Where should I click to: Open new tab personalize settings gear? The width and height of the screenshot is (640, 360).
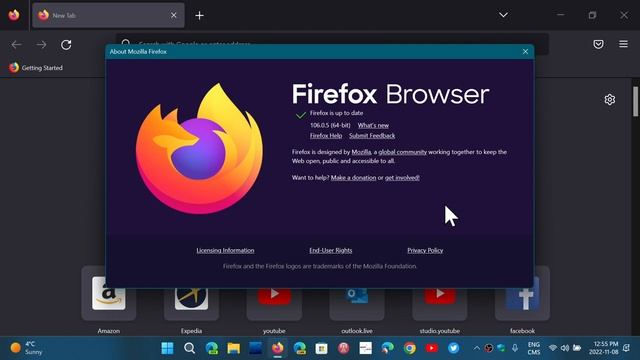point(610,100)
